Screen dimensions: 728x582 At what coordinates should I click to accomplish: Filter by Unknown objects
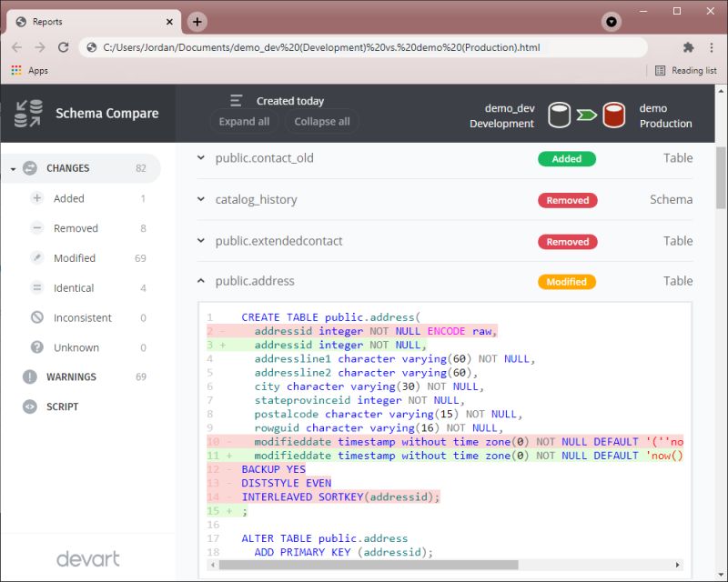(88, 347)
